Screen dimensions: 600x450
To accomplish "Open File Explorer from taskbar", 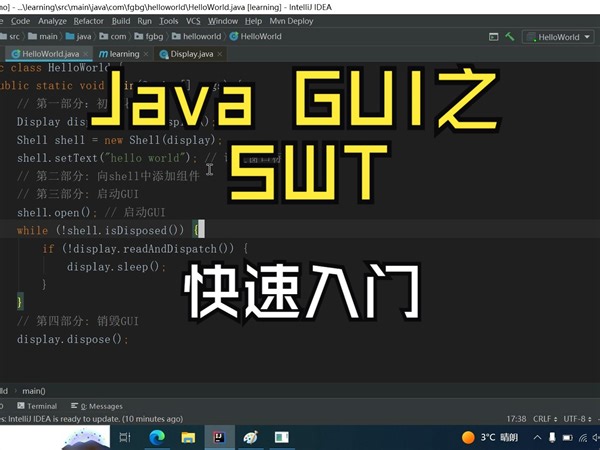I will tap(188, 437).
